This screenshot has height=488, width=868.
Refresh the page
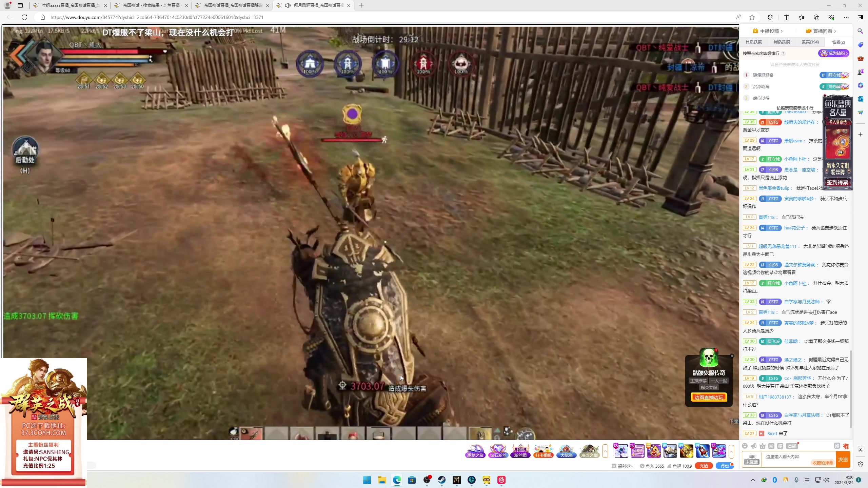click(x=24, y=17)
